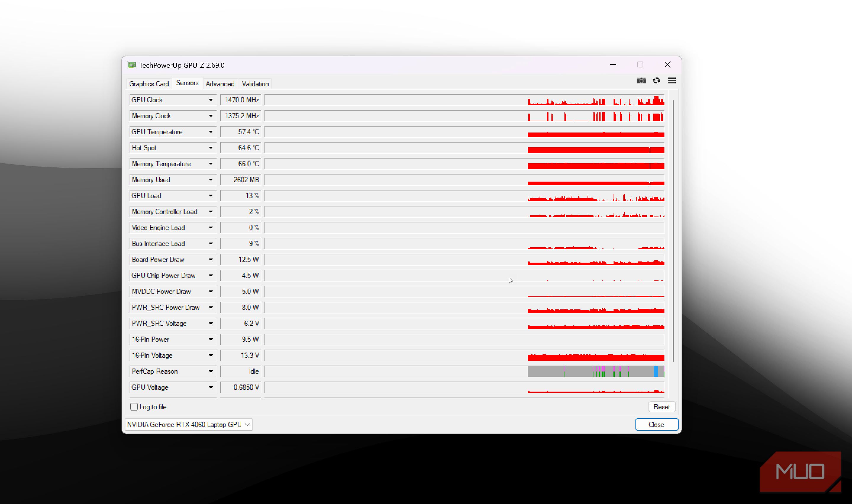Click the Close button
The height and width of the screenshot is (504, 852).
(x=656, y=424)
